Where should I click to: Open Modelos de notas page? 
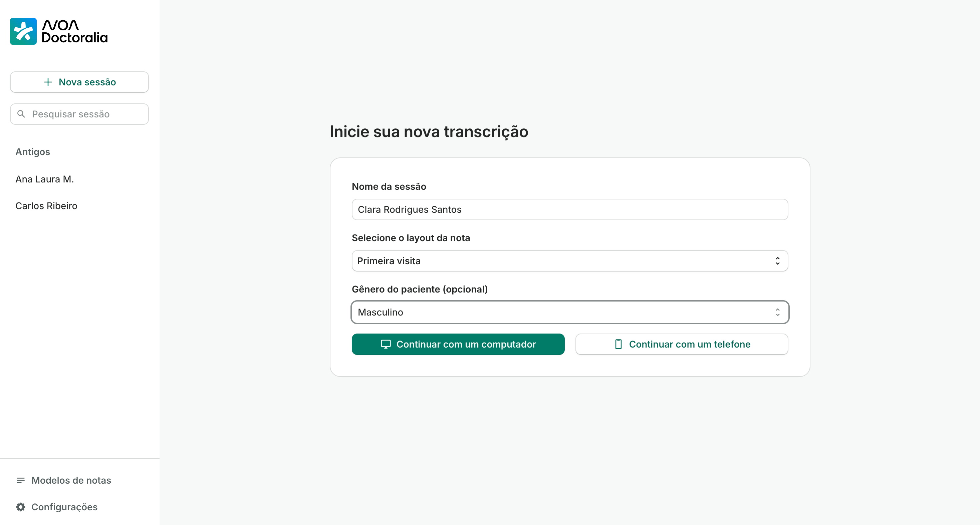tap(71, 480)
